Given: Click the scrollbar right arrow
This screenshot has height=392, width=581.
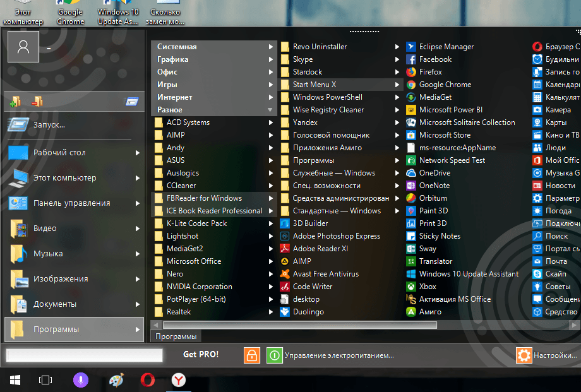Looking at the screenshot, I should (574, 325).
